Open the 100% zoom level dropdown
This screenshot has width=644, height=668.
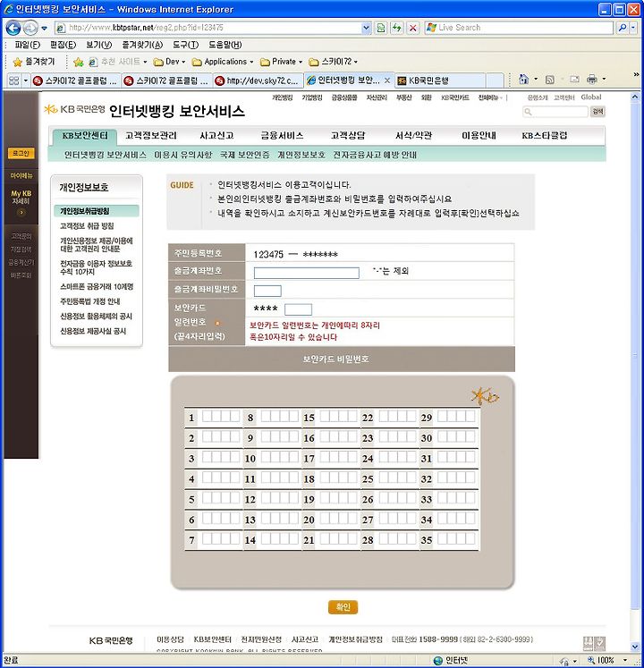626,660
